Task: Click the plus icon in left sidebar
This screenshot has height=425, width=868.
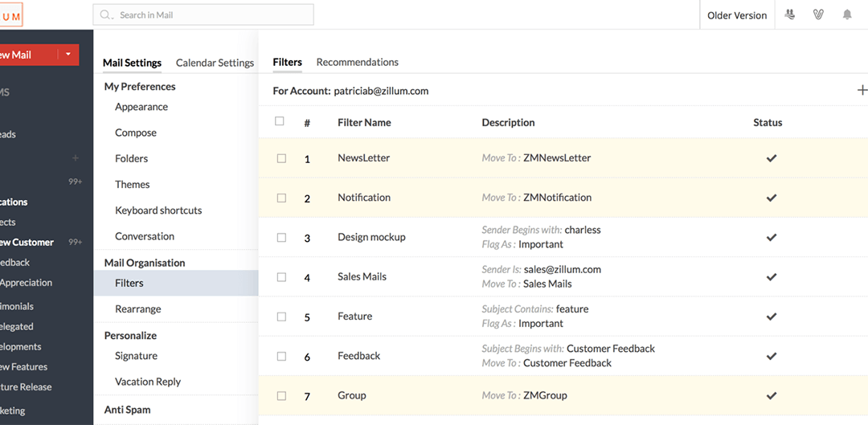Action: [76, 158]
